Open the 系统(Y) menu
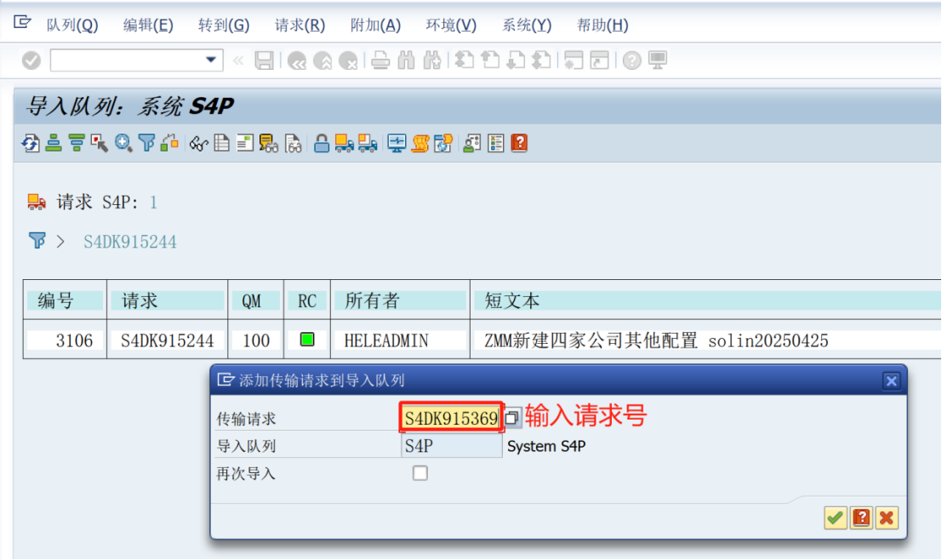This screenshot has width=942, height=560. point(527,25)
